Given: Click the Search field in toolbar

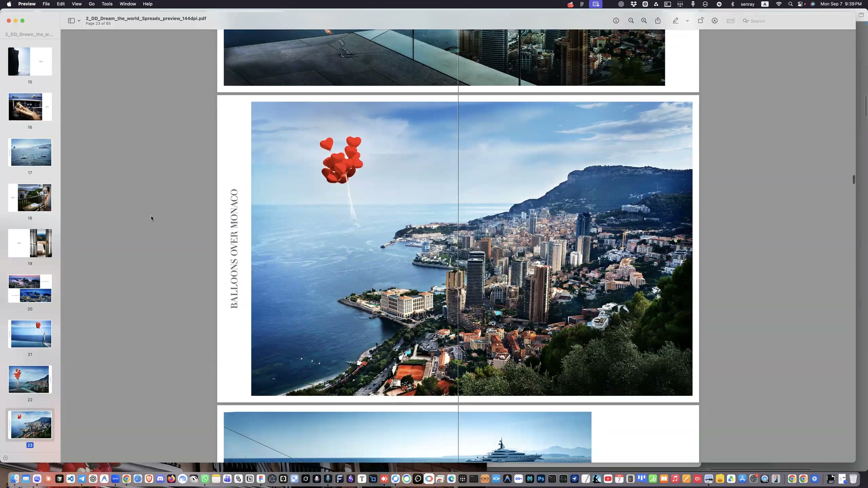Looking at the screenshot, I should (x=797, y=21).
